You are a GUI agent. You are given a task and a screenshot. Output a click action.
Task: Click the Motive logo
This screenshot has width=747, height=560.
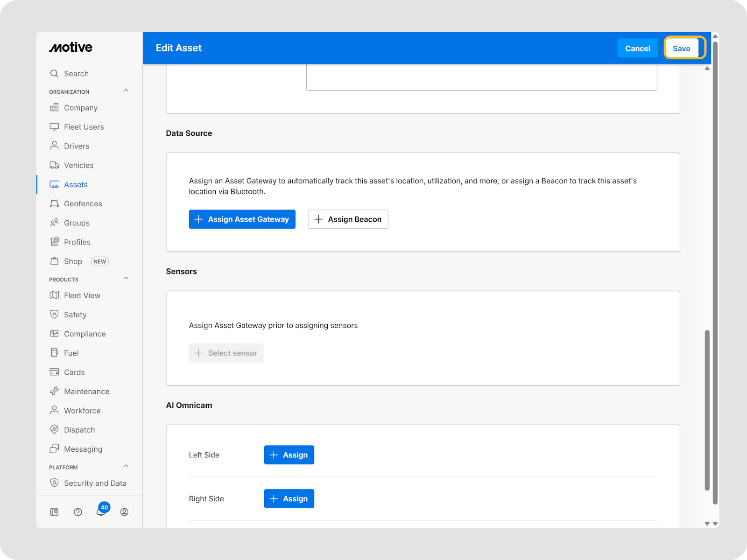tap(71, 48)
